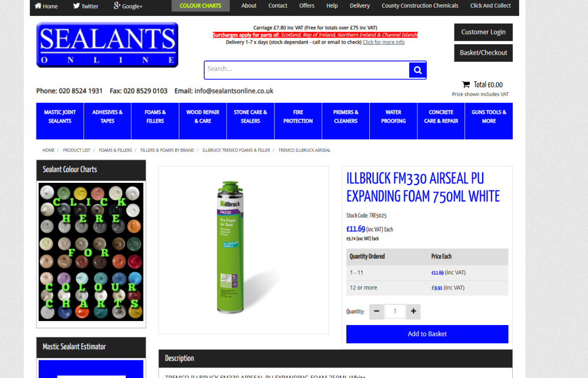
Task: Click Add to Basket
Action: click(427, 334)
